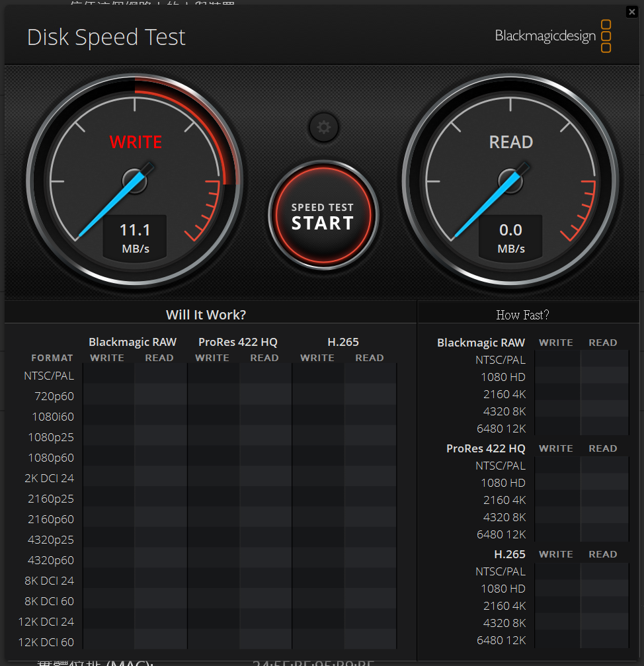The width and height of the screenshot is (644, 666).
Task: Click 2160 4K under ProRes 422 HQ in How Fast
Action: [x=504, y=500]
